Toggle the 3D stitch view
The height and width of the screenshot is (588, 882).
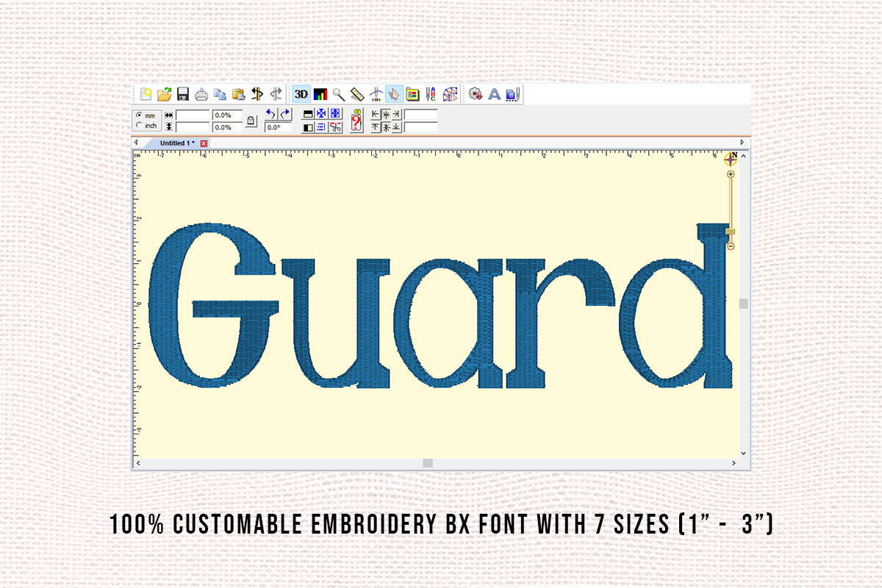pos(299,94)
